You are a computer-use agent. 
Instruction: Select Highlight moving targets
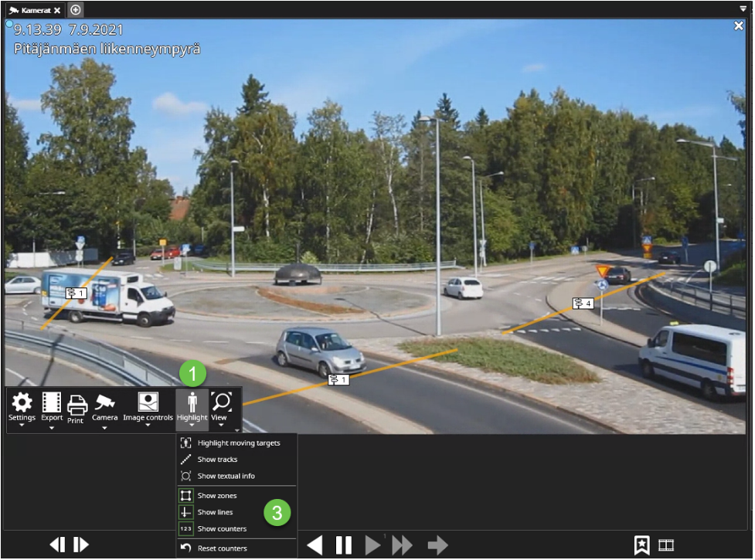(238, 443)
